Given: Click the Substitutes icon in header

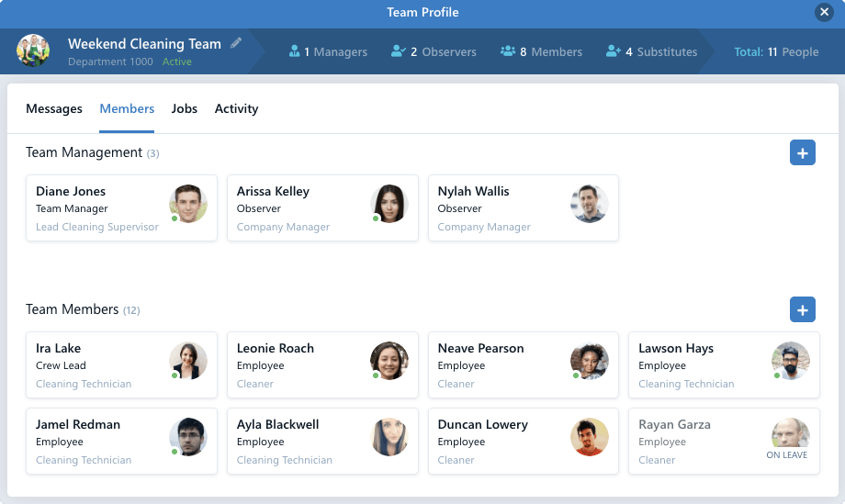Looking at the screenshot, I should click(614, 52).
